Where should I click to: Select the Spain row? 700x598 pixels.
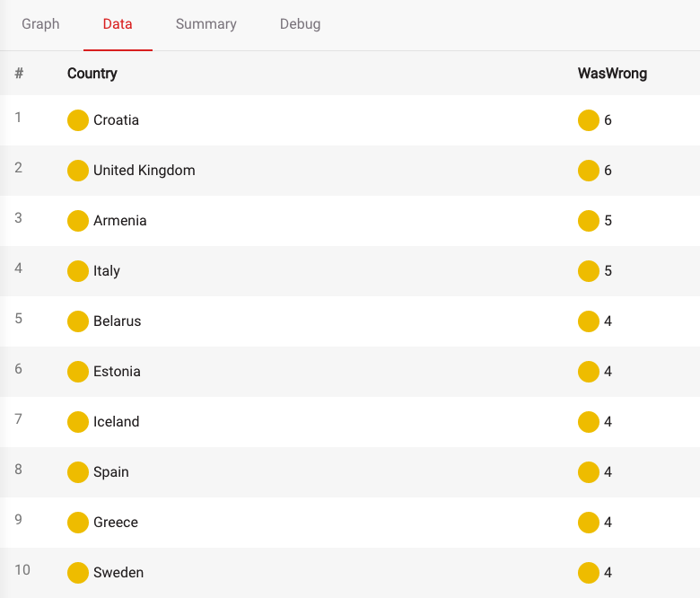tap(350, 472)
